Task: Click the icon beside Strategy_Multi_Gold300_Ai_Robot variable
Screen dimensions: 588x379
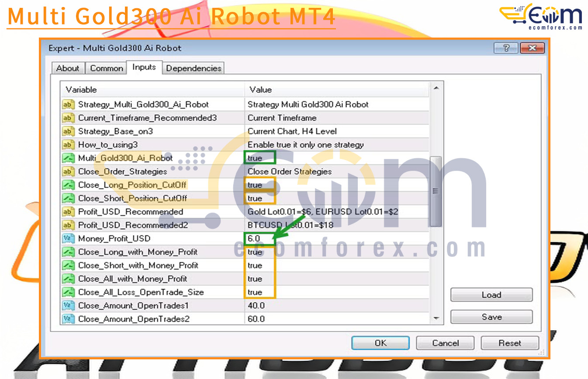Action: point(68,105)
